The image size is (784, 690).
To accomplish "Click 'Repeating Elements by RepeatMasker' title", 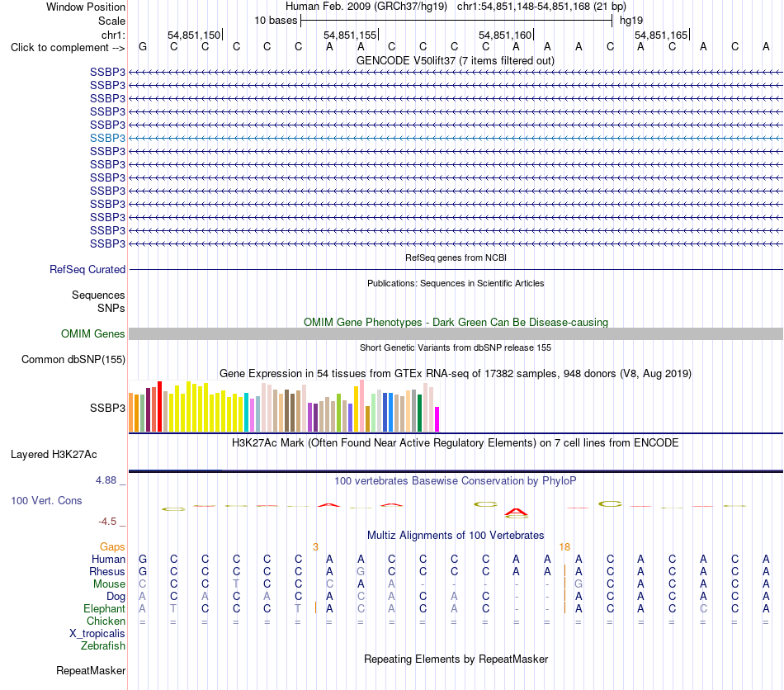I will click(456, 659).
